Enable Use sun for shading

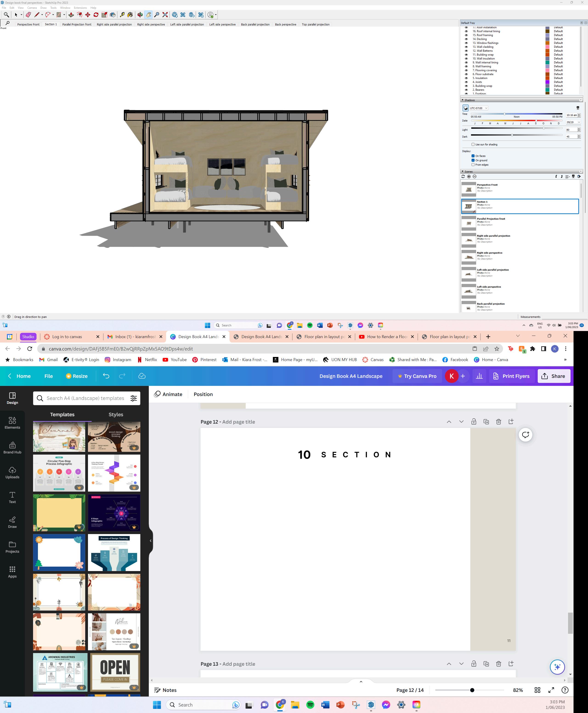click(473, 145)
